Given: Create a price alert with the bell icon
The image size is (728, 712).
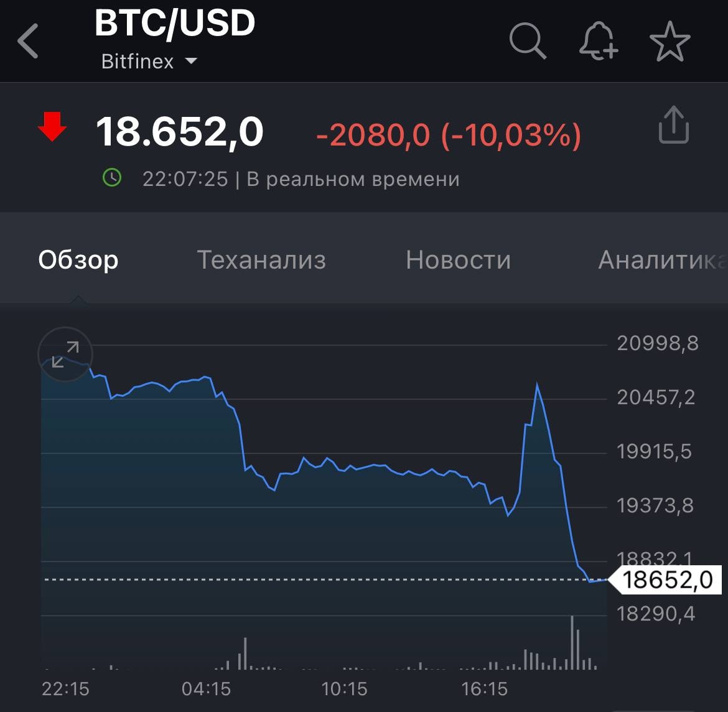Looking at the screenshot, I should [598, 42].
